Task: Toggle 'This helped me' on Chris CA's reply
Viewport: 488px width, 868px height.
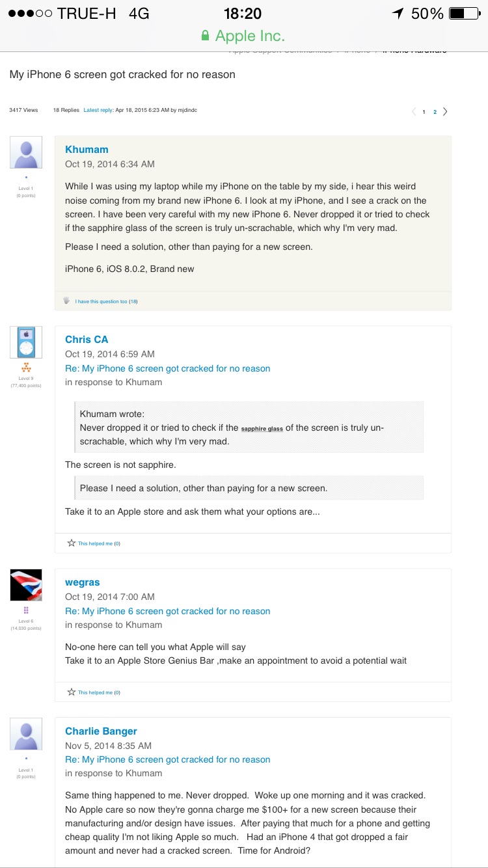Action: pyautogui.click(x=99, y=543)
